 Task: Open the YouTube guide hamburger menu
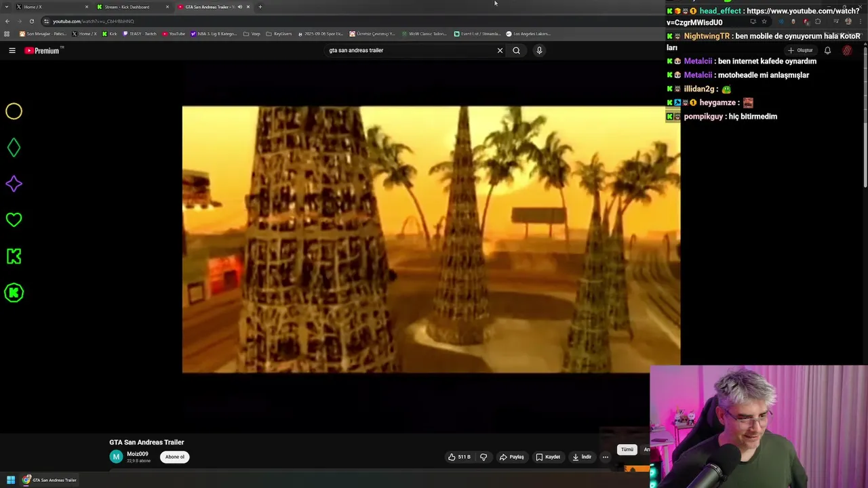(12, 50)
